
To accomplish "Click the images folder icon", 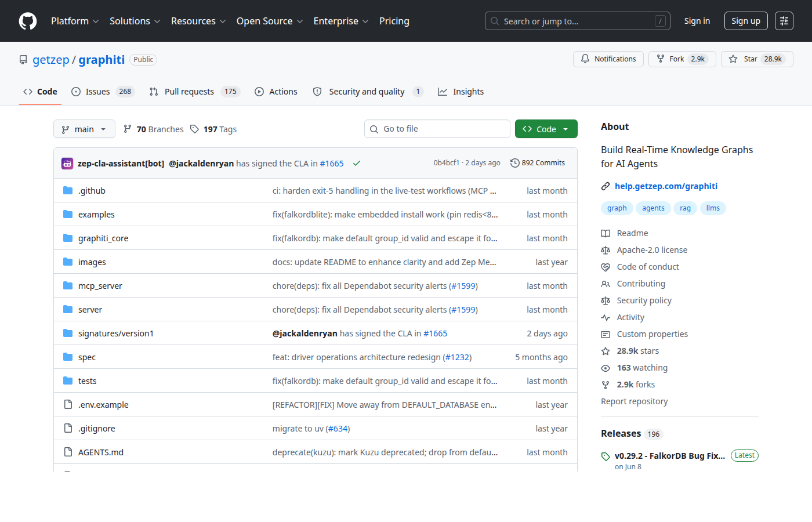I will pos(68,262).
